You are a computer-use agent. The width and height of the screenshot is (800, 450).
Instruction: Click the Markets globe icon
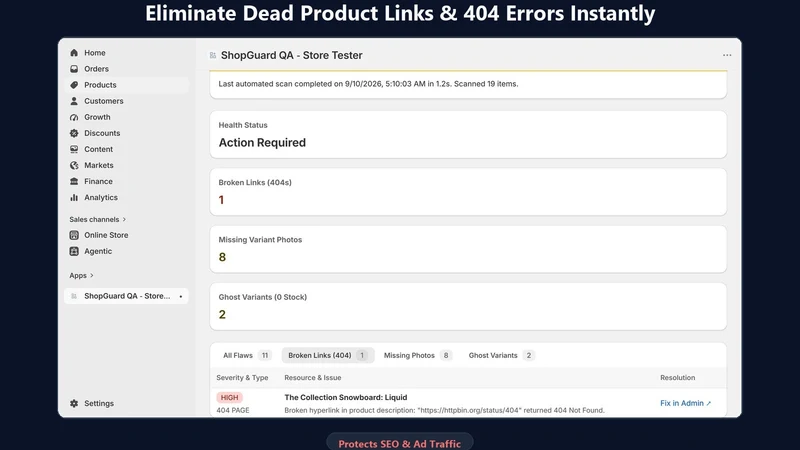[x=74, y=165]
